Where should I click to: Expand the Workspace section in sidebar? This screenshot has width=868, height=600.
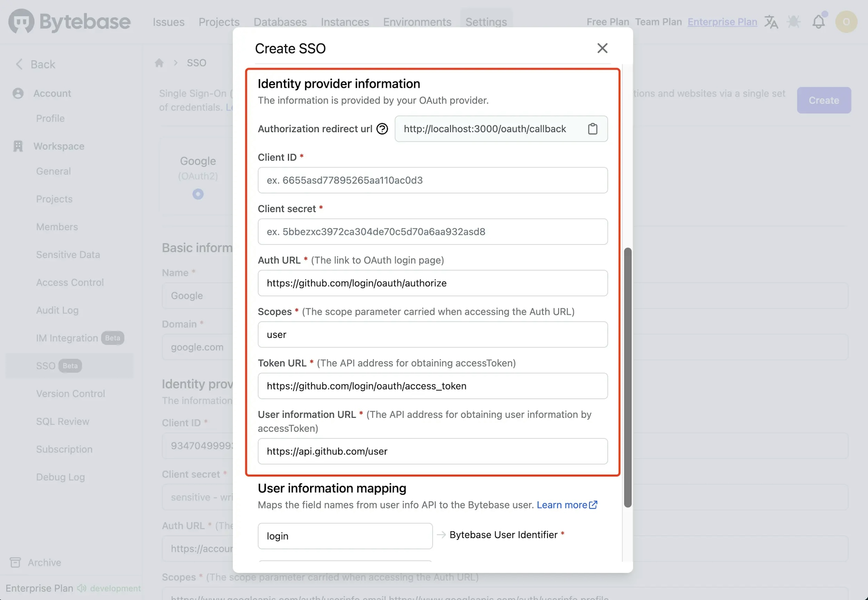59,146
